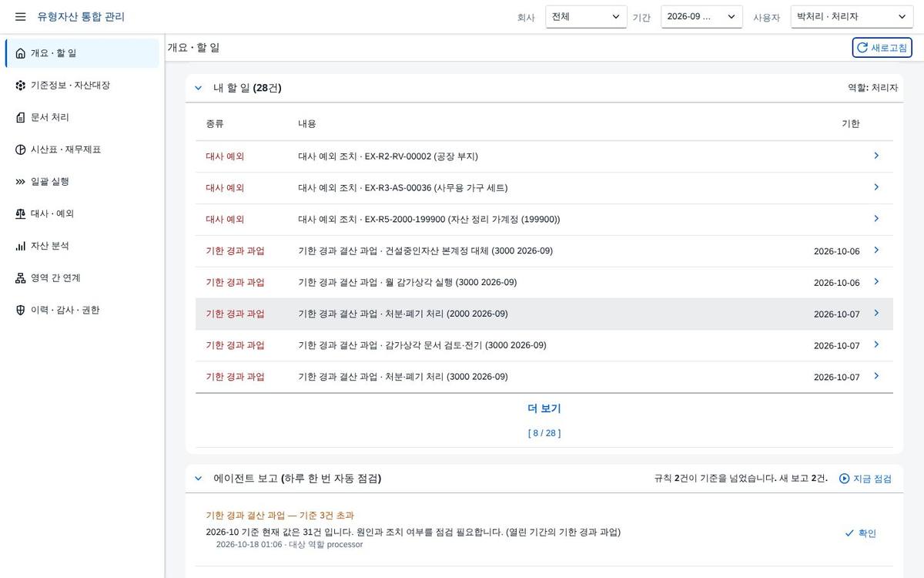
Task: Click the home icon beside 개요 · 할 일
Action: [20, 53]
